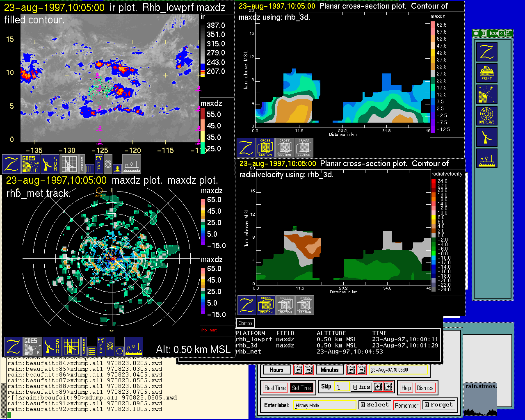Step Hours forward with the right arrow
The height and width of the screenshot is (420, 525).
pyautogui.click(x=309, y=370)
